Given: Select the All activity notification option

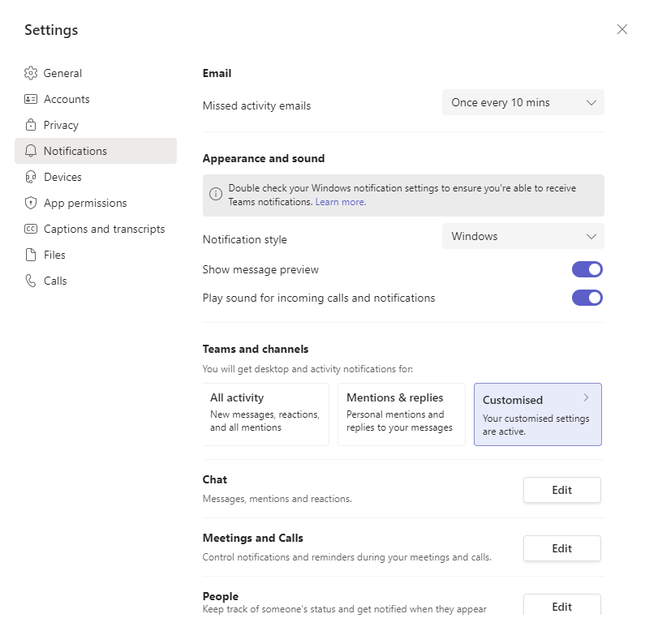Looking at the screenshot, I should pyautogui.click(x=265, y=414).
